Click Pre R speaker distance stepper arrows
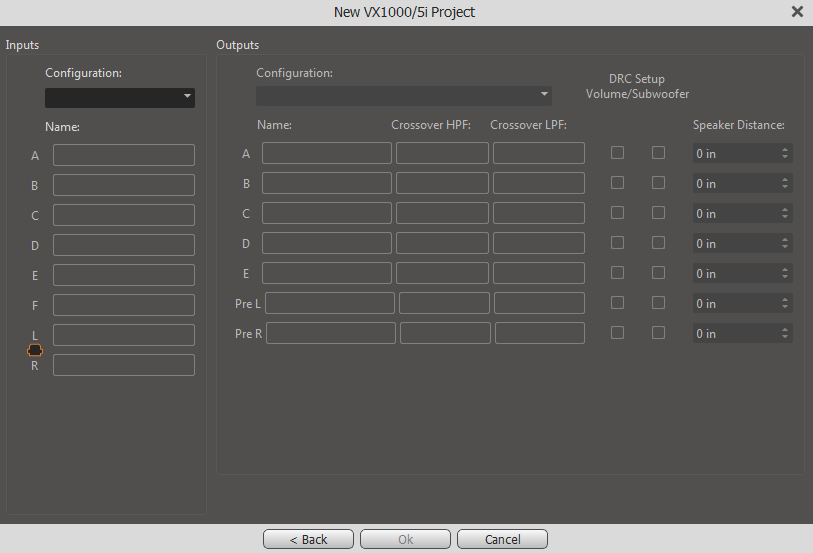813x553 pixels. (785, 334)
